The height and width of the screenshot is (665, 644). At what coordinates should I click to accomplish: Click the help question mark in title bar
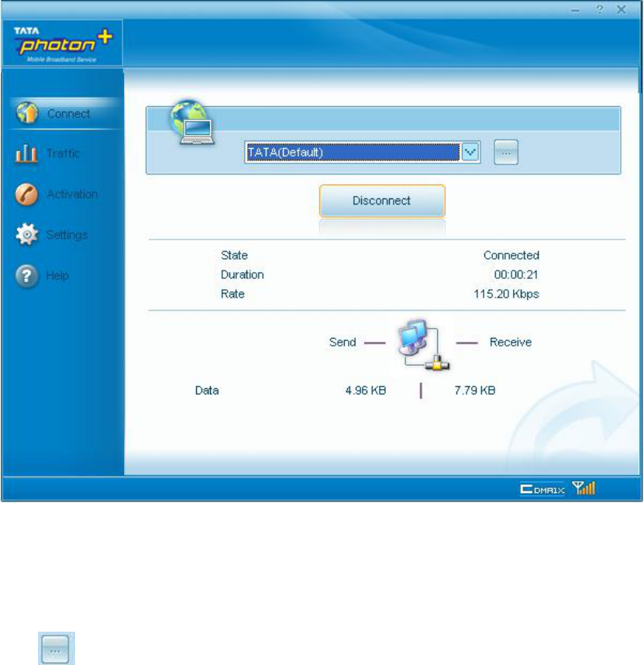pyautogui.click(x=599, y=9)
